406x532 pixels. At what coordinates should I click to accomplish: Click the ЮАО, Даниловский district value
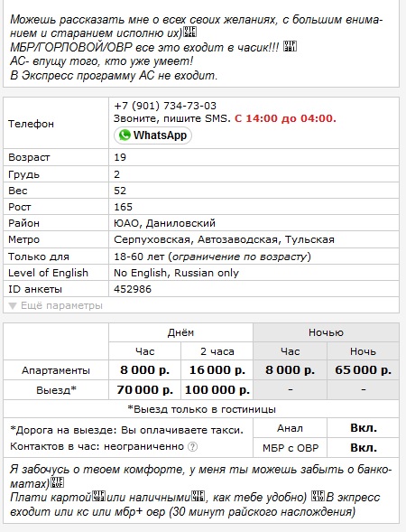point(165,223)
